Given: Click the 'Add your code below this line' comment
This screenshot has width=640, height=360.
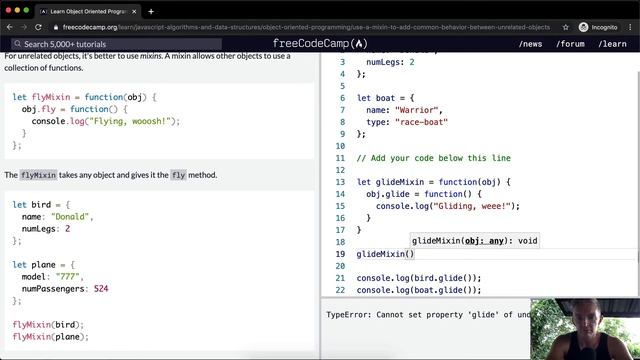Looking at the screenshot, I should click(433, 158).
